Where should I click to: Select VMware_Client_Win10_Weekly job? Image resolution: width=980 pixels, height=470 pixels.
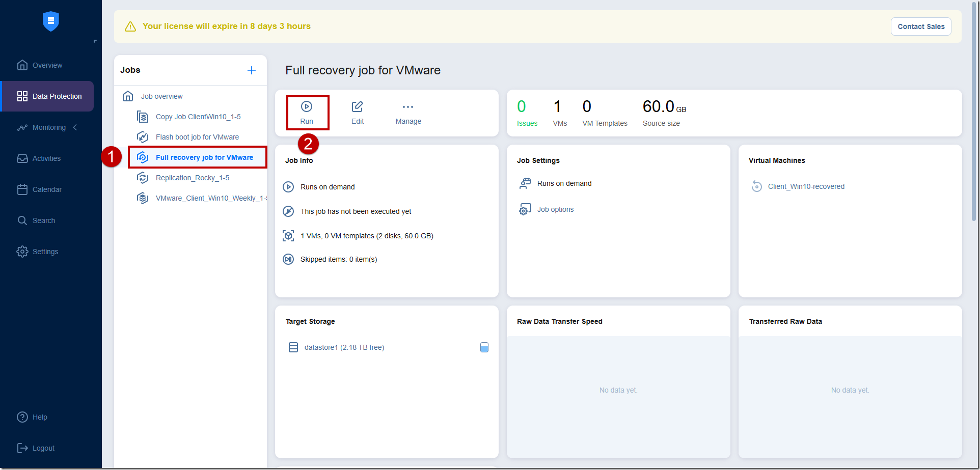[211, 198]
